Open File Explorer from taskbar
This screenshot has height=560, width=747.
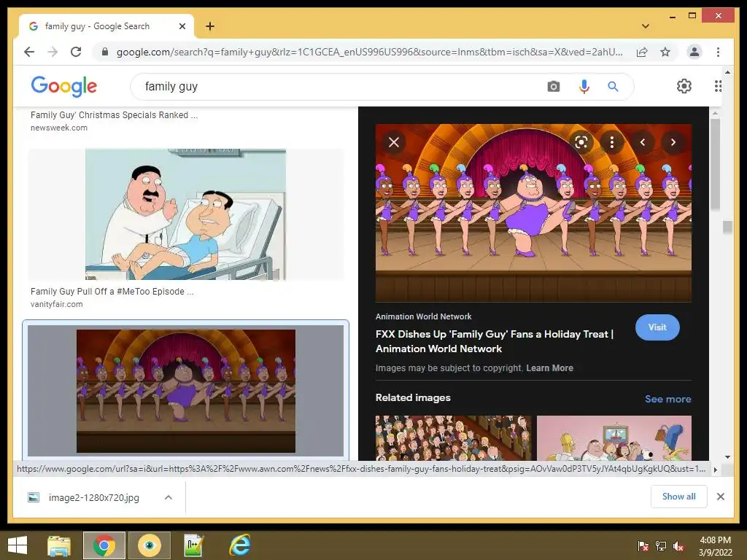59,545
